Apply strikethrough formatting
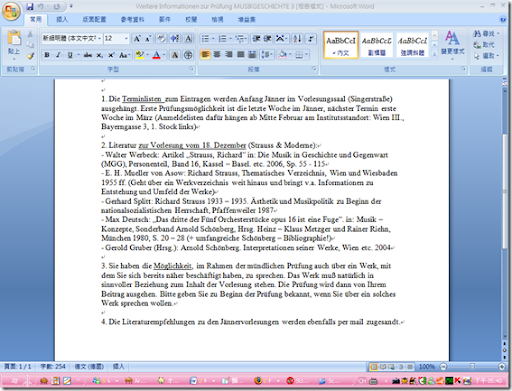The width and height of the screenshot is (512, 391). 88,55
